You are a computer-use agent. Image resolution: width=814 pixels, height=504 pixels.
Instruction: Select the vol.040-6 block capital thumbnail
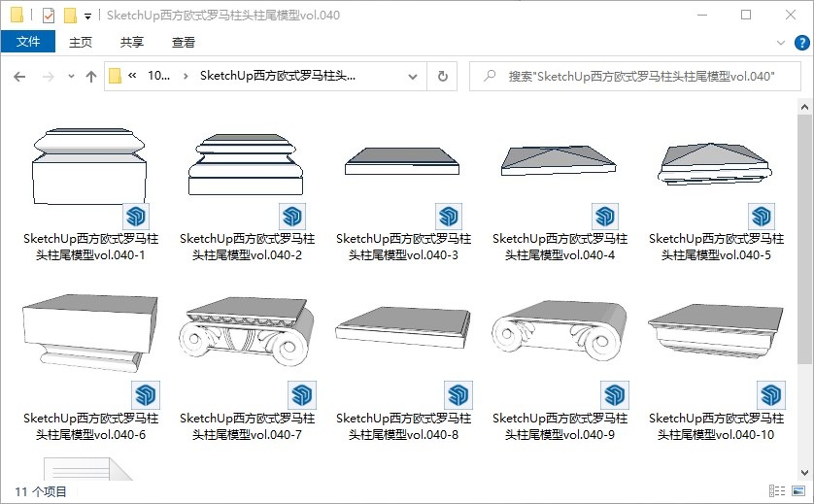coord(89,333)
